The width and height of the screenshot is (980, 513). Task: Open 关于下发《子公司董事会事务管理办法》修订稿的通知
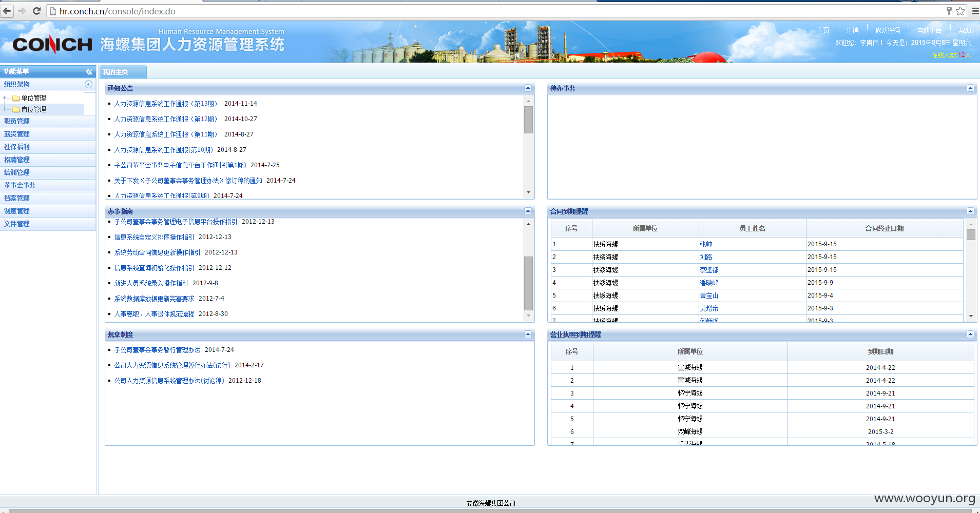(x=188, y=181)
